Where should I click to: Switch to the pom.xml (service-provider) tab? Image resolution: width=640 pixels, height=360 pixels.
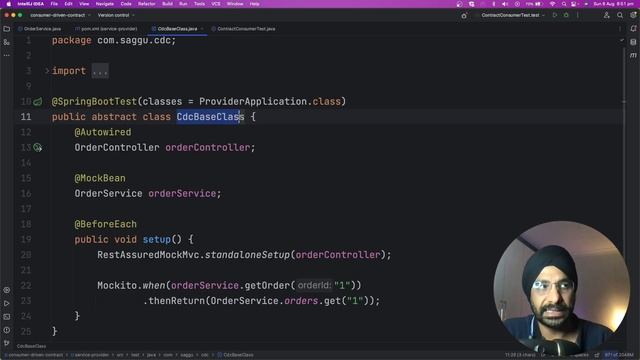(106, 29)
